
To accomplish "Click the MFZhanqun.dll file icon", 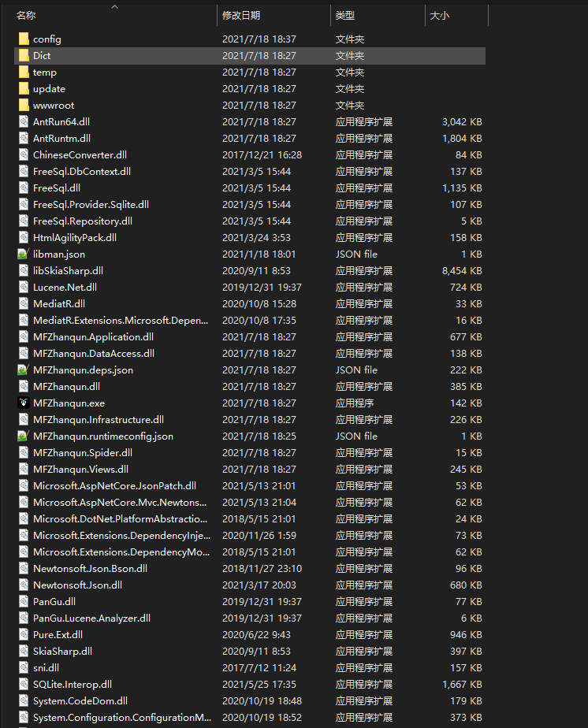I will click(24, 386).
